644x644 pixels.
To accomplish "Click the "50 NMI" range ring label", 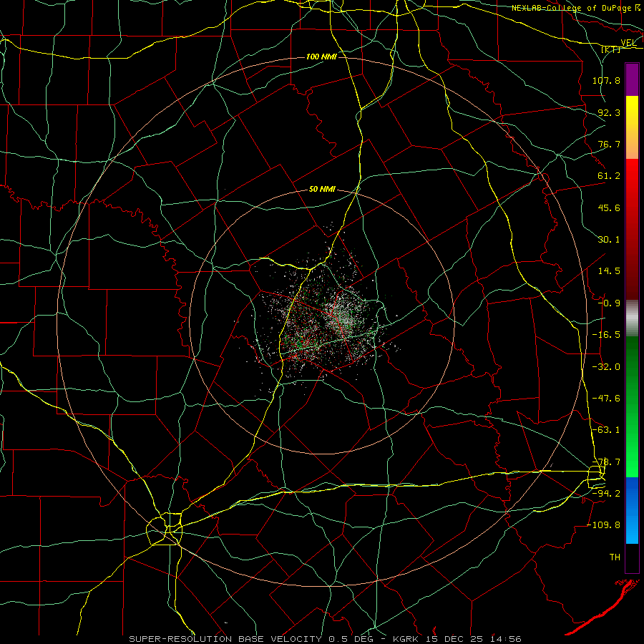I will (322, 190).
